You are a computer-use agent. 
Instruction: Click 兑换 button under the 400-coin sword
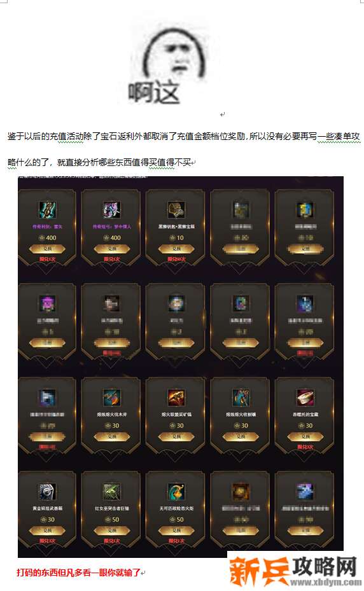click(47, 249)
